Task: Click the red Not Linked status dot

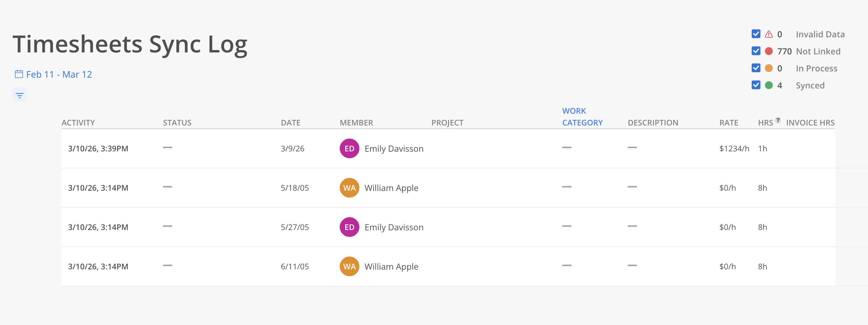Action: (769, 51)
